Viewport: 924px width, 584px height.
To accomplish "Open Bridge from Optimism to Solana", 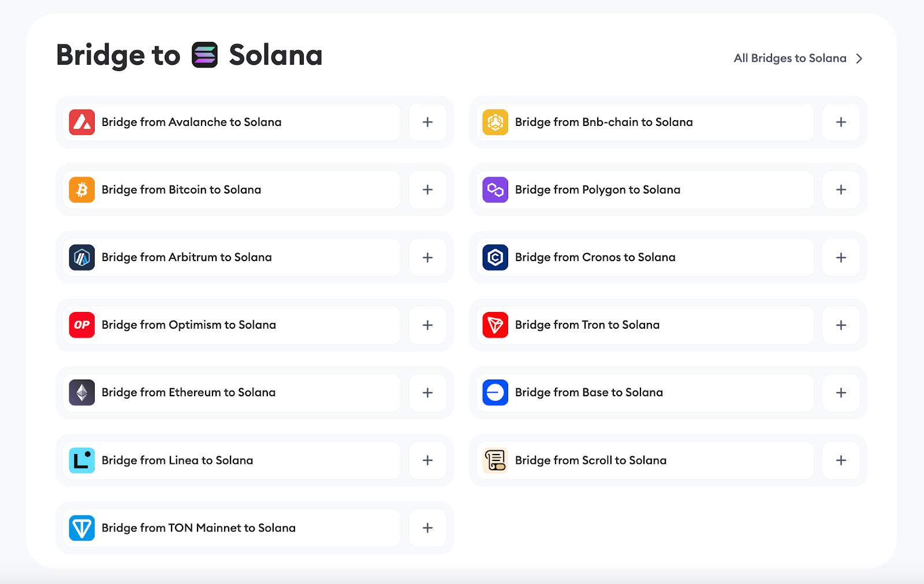I will click(x=232, y=325).
